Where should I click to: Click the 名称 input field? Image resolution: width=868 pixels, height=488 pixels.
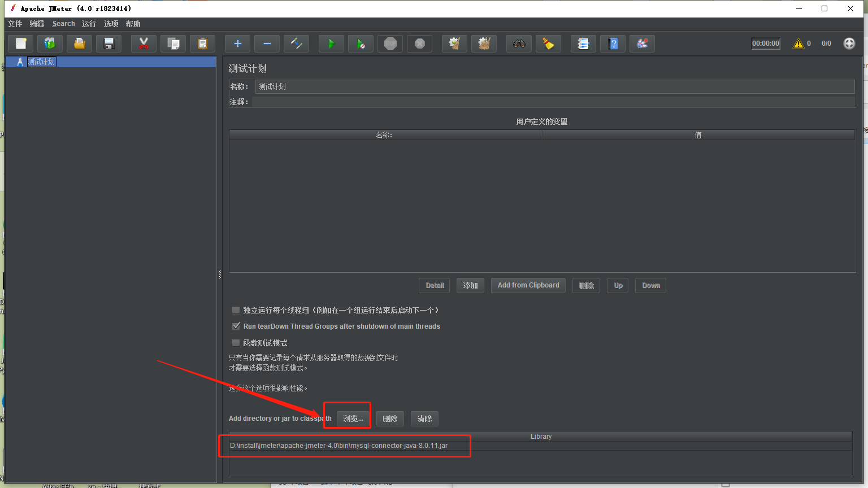pyautogui.click(x=555, y=86)
